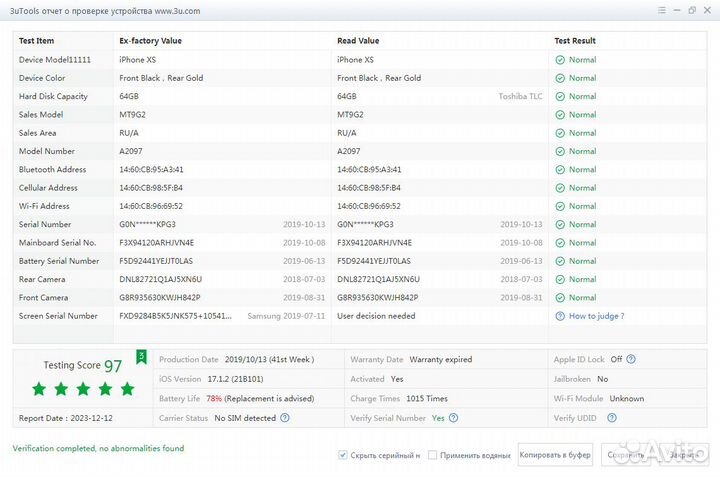
Task: Click the green bookmark badge by Testing Score
Action: point(141,357)
